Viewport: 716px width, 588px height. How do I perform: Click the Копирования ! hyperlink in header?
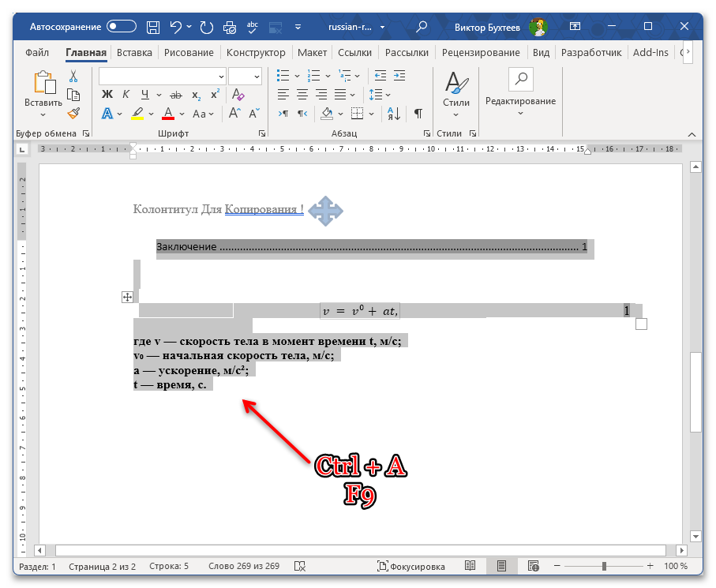click(x=264, y=209)
